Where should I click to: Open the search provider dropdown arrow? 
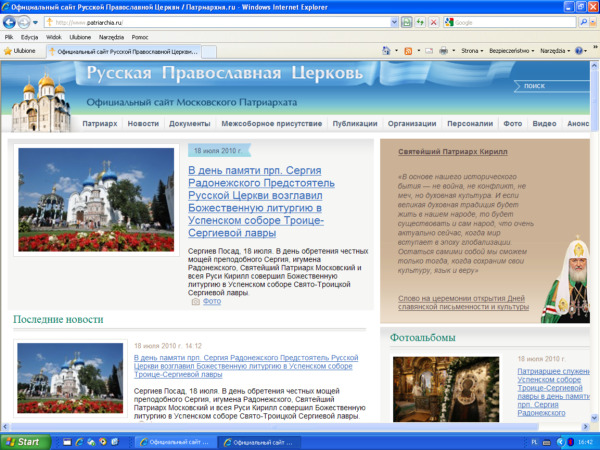[x=594, y=23]
